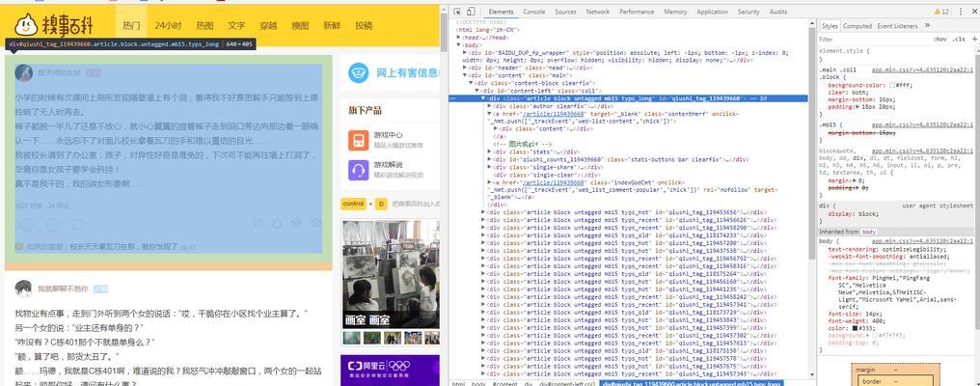Open the Event Listeners tab

[897, 26]
